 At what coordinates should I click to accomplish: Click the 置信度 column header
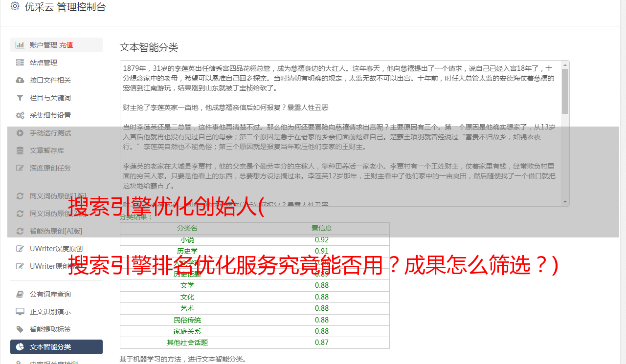[x=322, y=228]
